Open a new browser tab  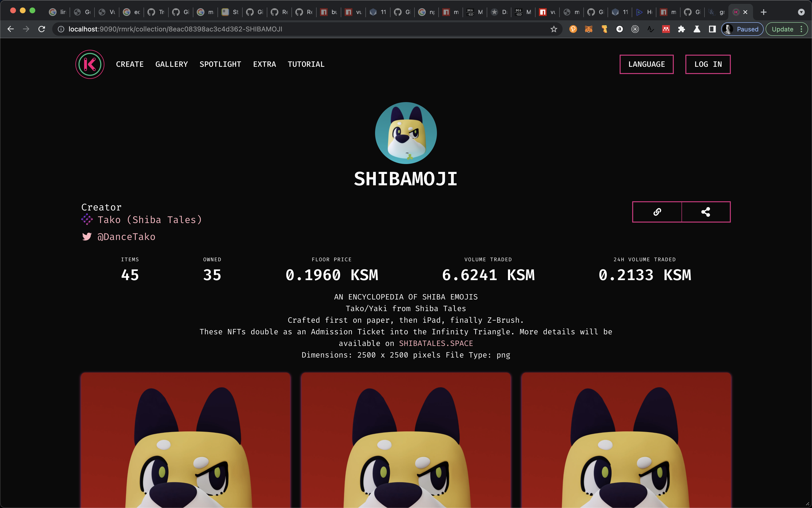point(764,12)
